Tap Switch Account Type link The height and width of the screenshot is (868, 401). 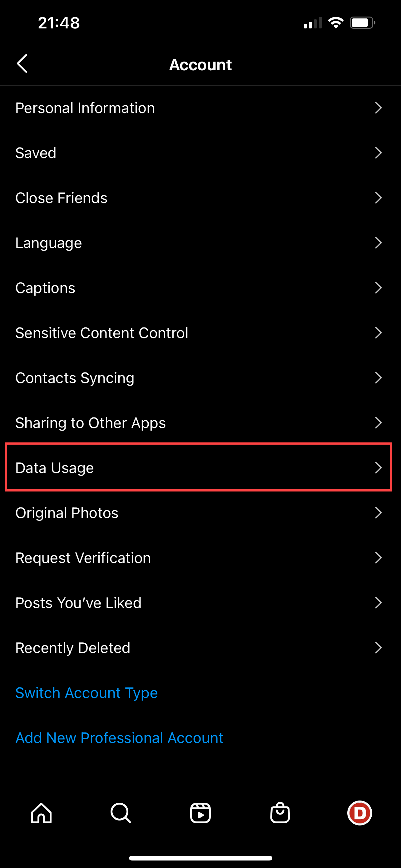[x=86, y=693]
